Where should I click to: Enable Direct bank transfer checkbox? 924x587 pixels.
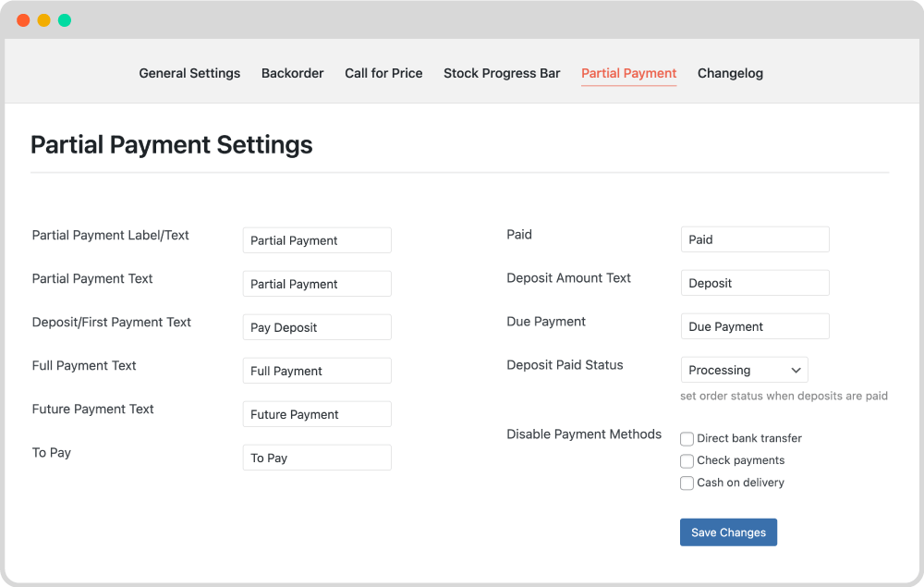(687, 438)
